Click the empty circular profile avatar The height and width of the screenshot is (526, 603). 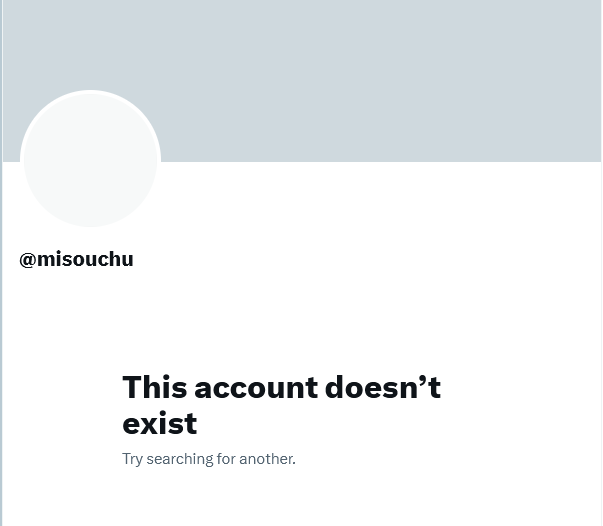[90, 160]
